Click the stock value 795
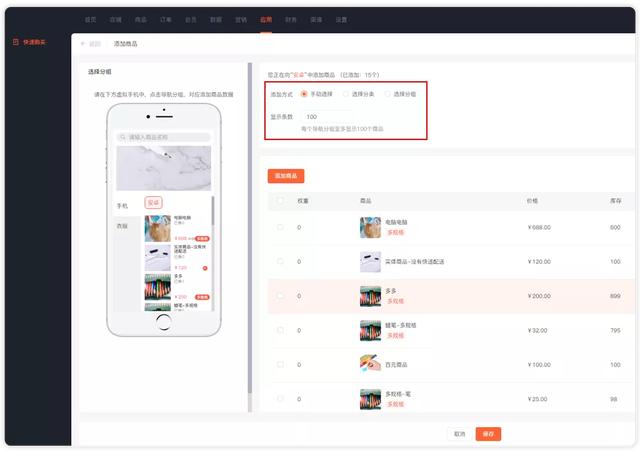The image size is (640, 454). click(x=616, y=330)
